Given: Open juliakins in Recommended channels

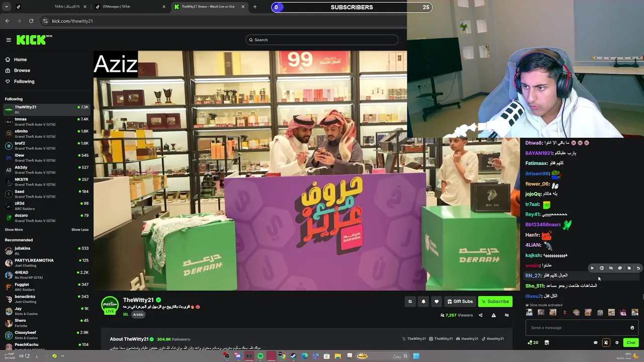Looking at the screenshot, I should pos(46,250).
